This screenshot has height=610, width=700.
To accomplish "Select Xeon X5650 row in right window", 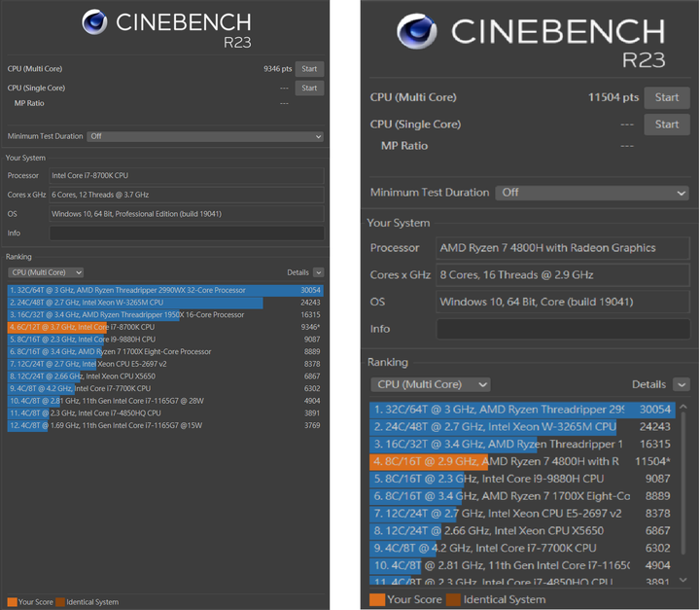I will tap(522, 531).
